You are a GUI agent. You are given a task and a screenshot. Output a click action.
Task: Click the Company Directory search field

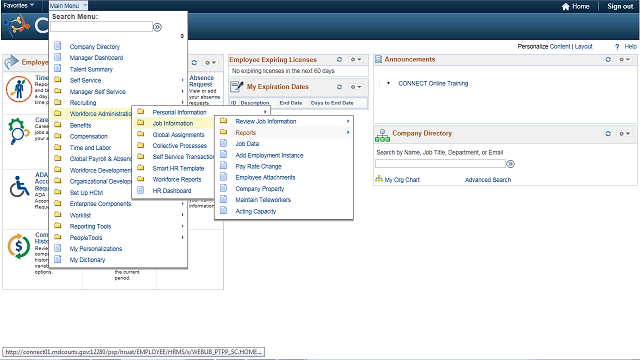440,164
